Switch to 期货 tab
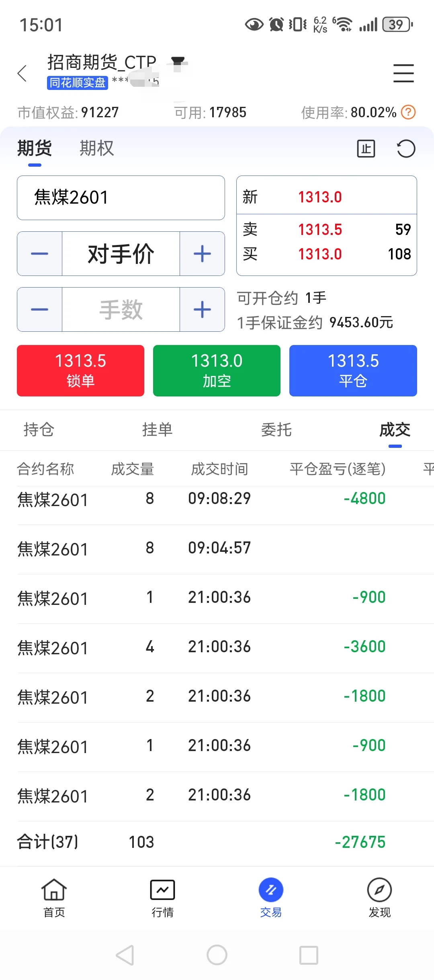The image size is (434, 980). coord(35,148)
